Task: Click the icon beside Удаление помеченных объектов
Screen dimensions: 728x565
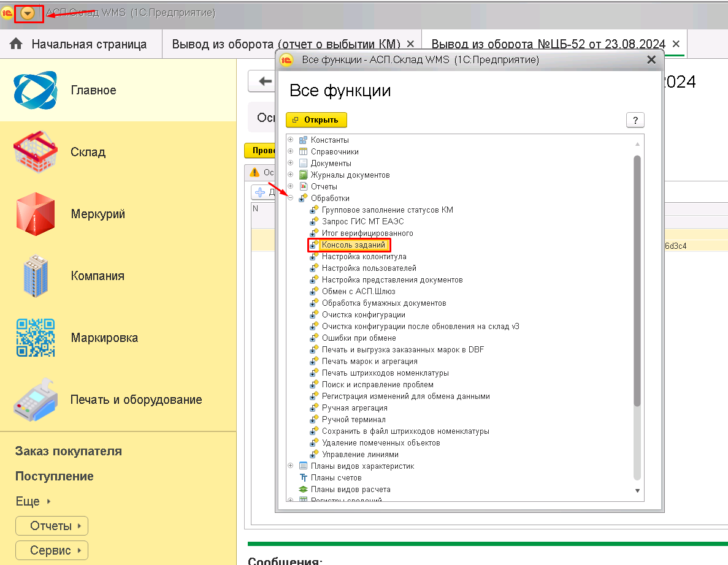Action: click(314, 443)
